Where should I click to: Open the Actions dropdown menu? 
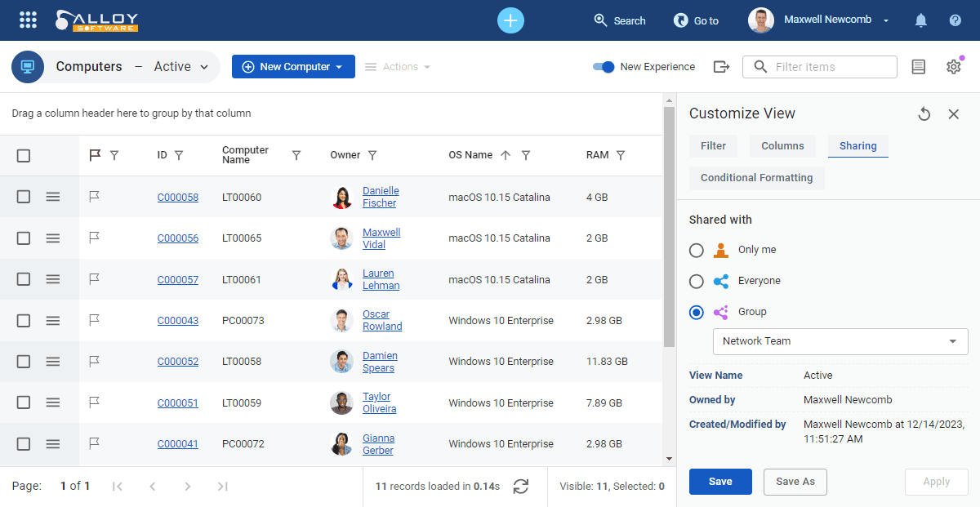tap(398, 67)
